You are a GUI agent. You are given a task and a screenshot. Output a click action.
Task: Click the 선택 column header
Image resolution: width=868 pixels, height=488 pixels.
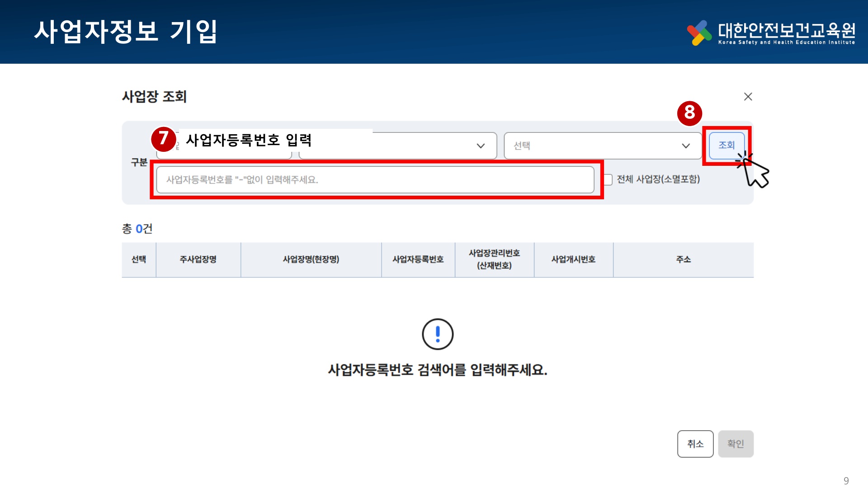(x=139, y=259)
